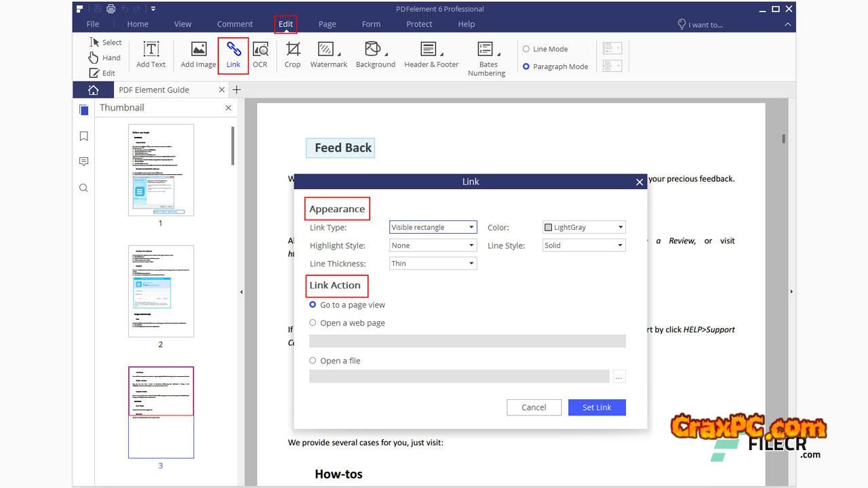Click the Crop tool icon
Screen dimensions: 868x488
tap(292, 50)
